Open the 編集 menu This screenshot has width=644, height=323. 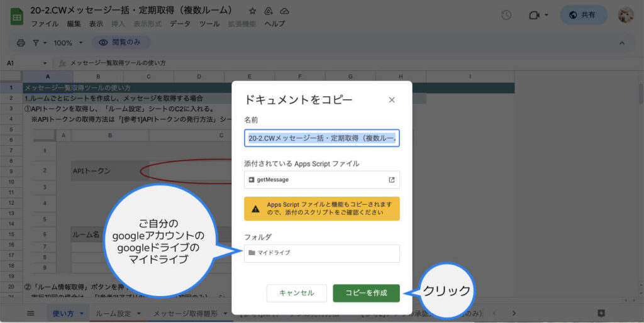point(74,24)
